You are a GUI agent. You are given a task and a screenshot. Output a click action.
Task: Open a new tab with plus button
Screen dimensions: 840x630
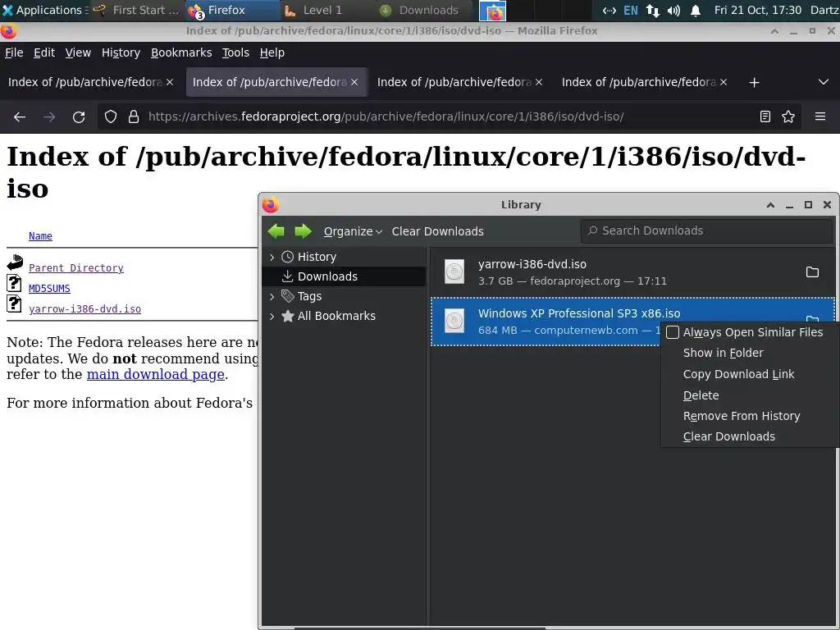point(755,83)
